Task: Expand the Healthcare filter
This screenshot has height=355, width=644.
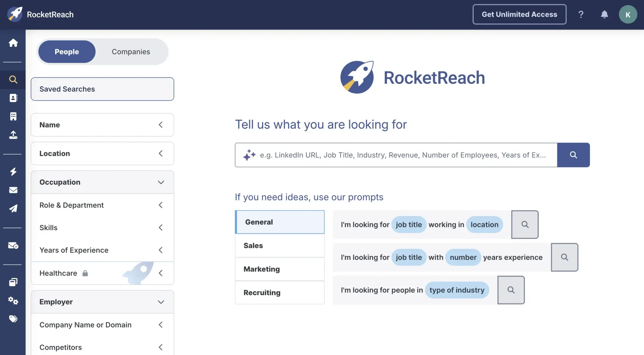Action: coord(102,273)
